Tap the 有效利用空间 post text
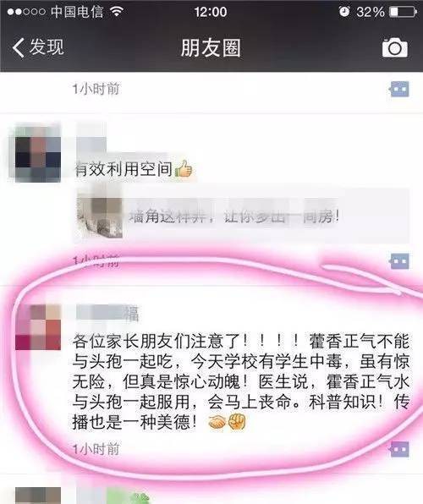The height and width of the screenshot is (504, 423). click(133, 168)
